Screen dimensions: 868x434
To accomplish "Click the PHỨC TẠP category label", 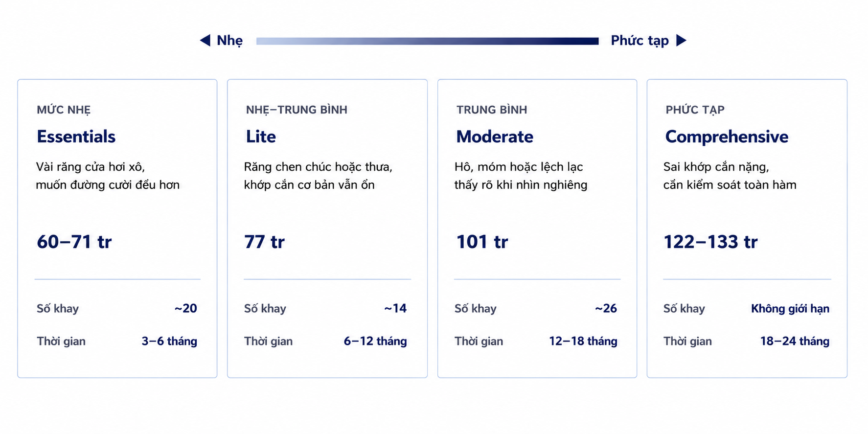I will pos(695,110).
